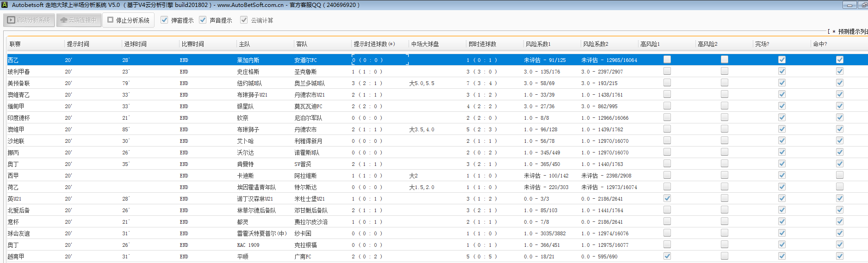868x263 pixels.
Task: Click the cloud icon on 云端连接中 button
Action: (64, 20)
